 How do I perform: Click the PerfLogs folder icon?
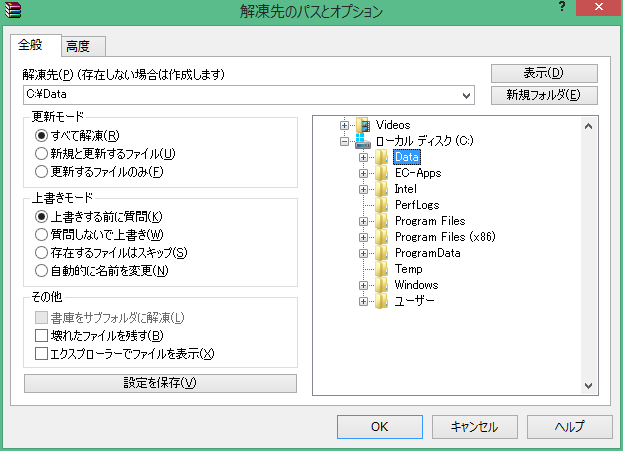click(382, 205)
